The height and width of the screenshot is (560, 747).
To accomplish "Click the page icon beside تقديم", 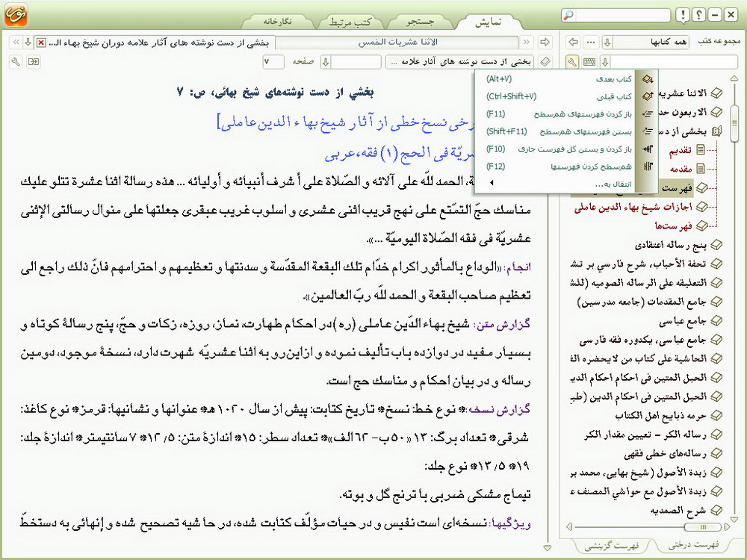I will click(x=701, y=150).
